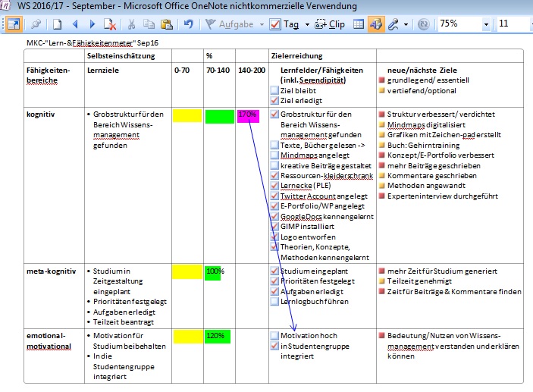
Task: Toggle the 'Ziel erledigt' checkbox
Action: pos(274,100)
